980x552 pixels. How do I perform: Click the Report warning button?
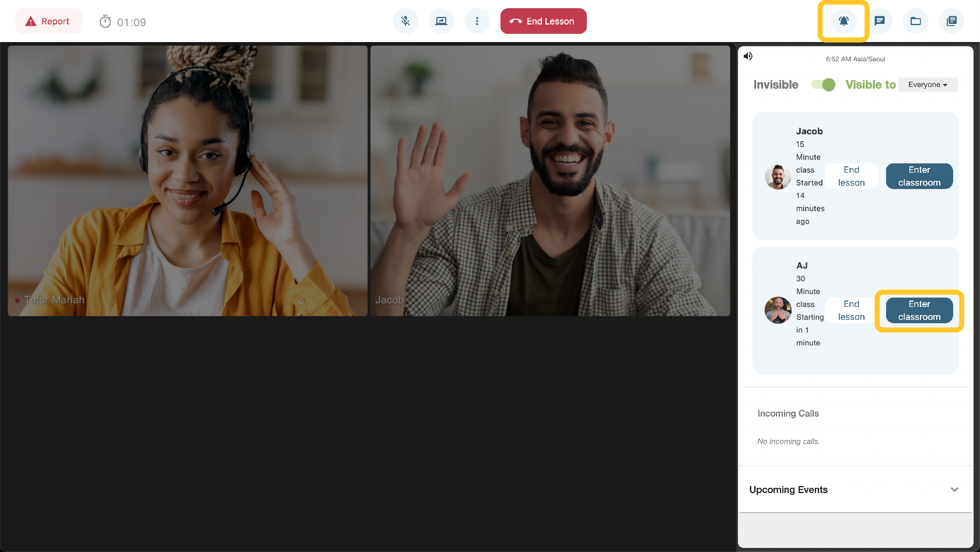coord(48,22)
